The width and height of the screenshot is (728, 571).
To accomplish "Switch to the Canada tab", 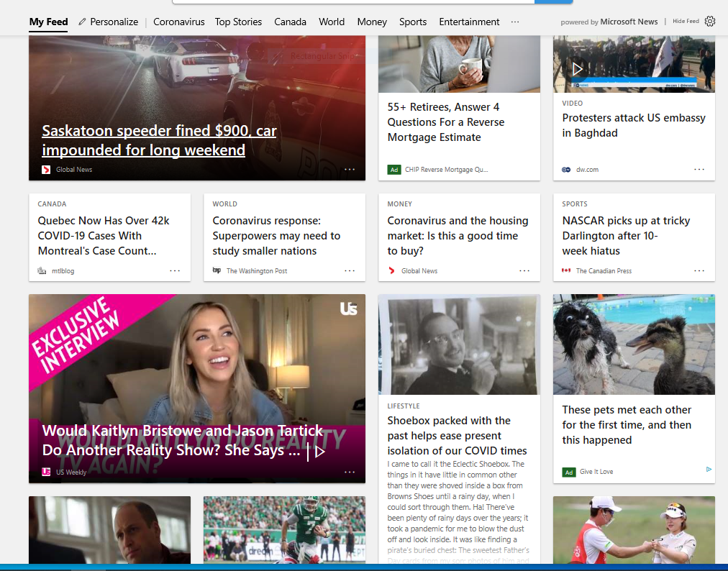I will (290, 22).
